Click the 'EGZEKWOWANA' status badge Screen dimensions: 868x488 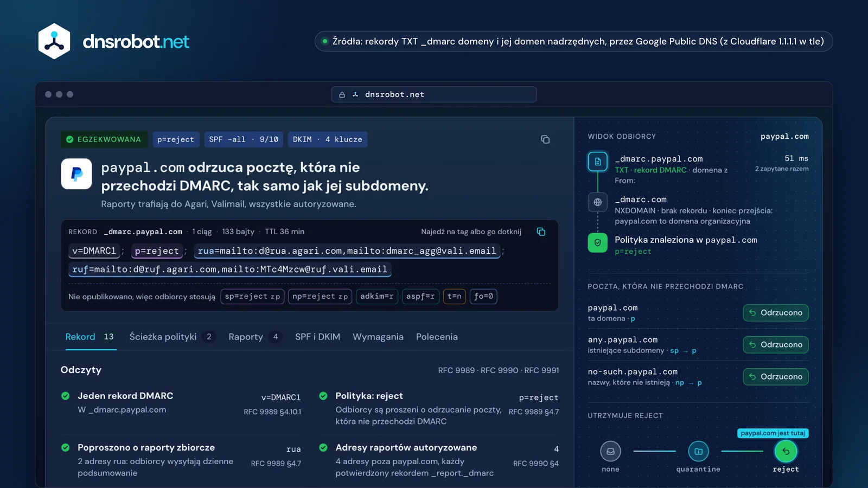pyautogui.click(x=104, y=139)
